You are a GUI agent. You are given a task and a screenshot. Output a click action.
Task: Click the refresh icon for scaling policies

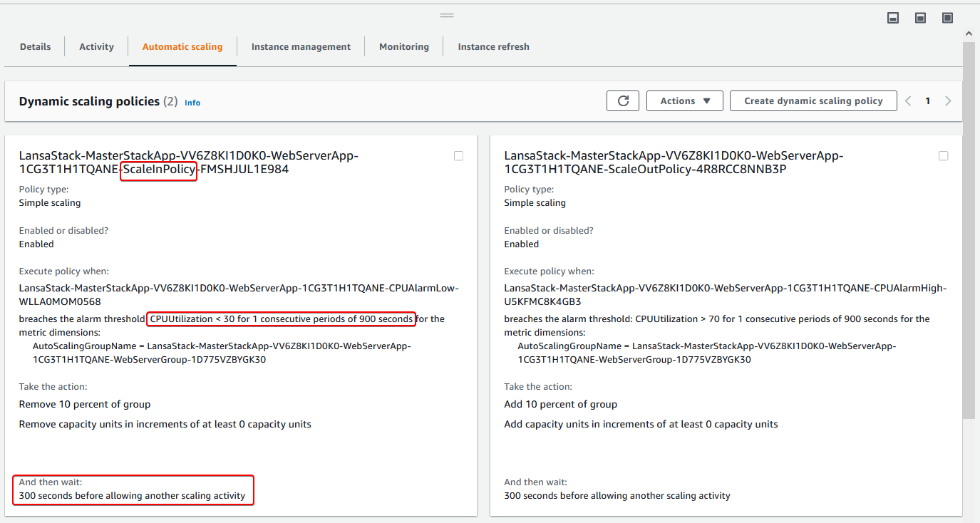[623, 101]
